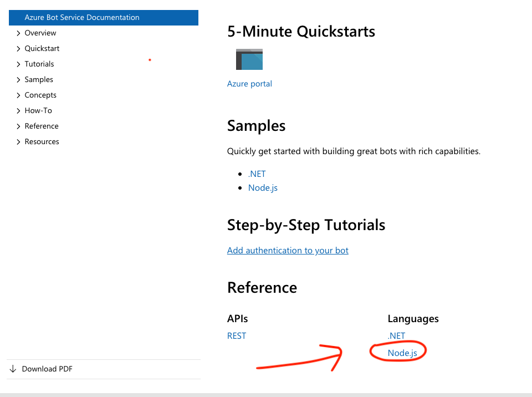This screenshot has width=532, height=397.
Task: Click the Samples section heading
Action: [x=256, y=126]
